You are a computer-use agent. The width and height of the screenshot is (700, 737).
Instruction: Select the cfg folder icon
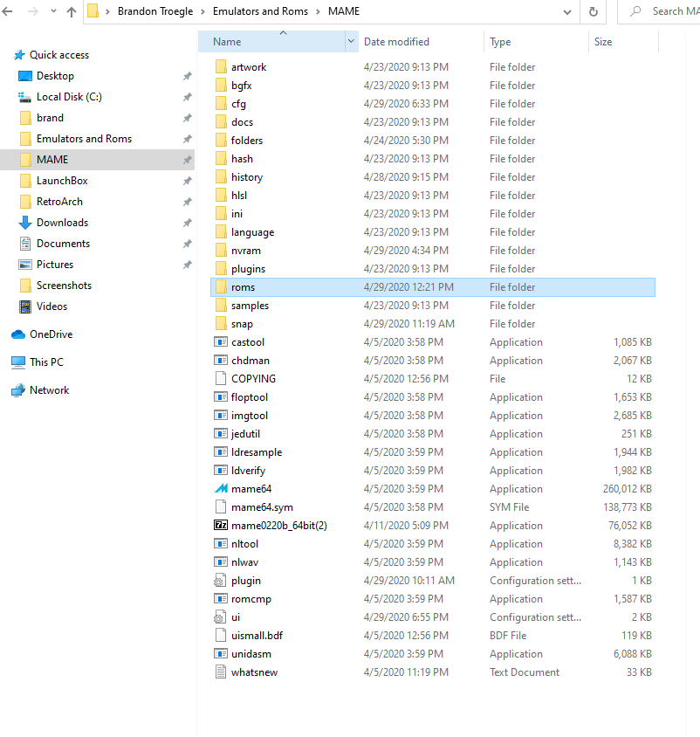click(221, 103)
